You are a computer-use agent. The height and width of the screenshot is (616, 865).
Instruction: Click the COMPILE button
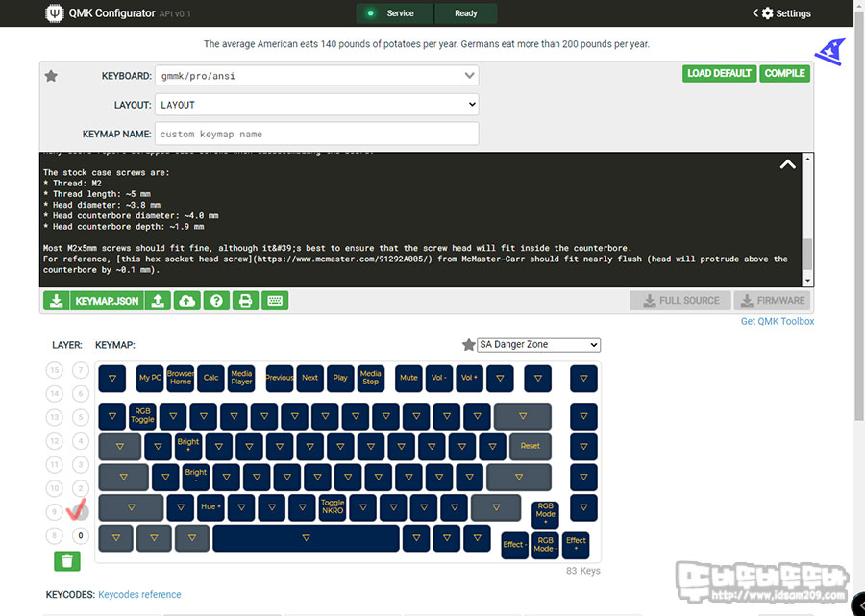(x=784, y=73)
